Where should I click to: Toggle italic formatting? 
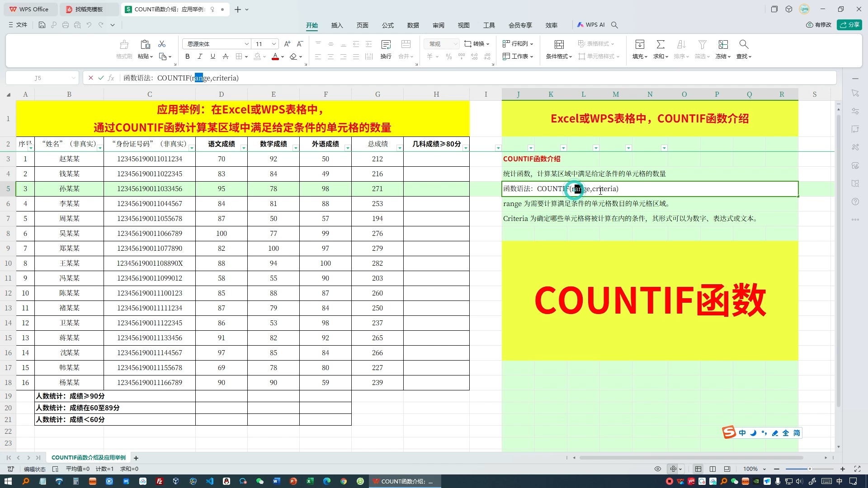tap(199, 56)
